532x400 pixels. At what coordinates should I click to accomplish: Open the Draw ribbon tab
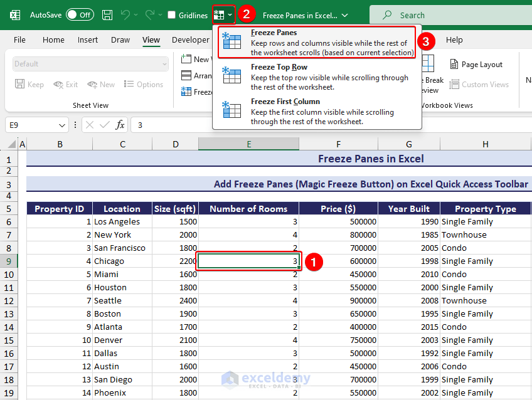click(x=120, y=39)
